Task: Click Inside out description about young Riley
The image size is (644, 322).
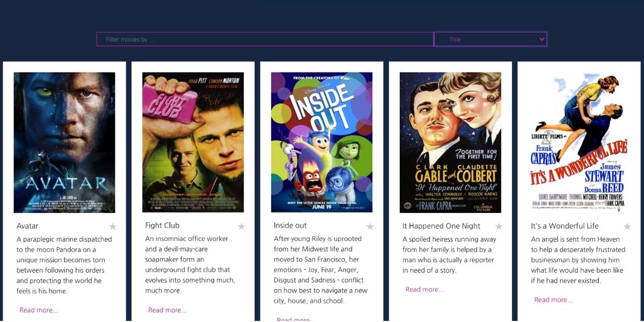Action: coord(321,270)
